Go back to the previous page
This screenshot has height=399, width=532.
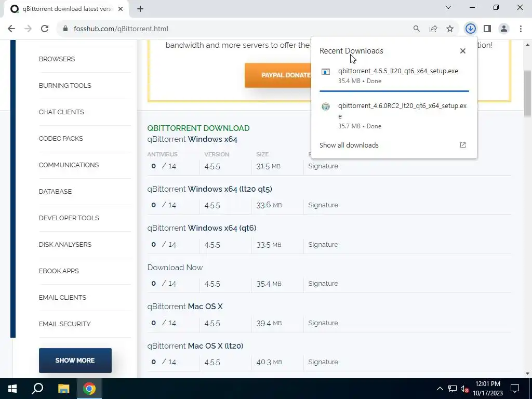coord(11,29)
